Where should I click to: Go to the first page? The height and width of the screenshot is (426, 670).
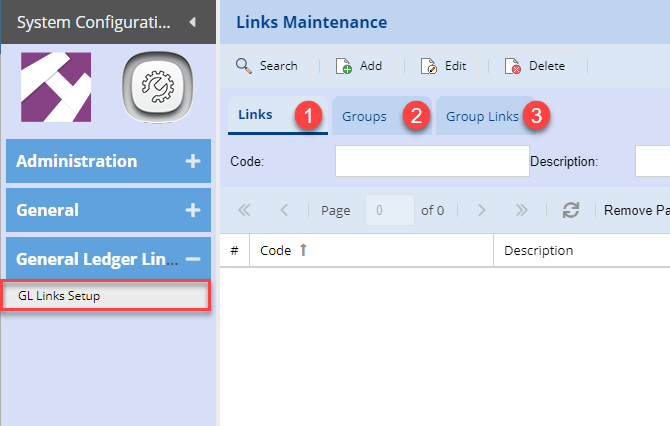[x=245, y=211]
